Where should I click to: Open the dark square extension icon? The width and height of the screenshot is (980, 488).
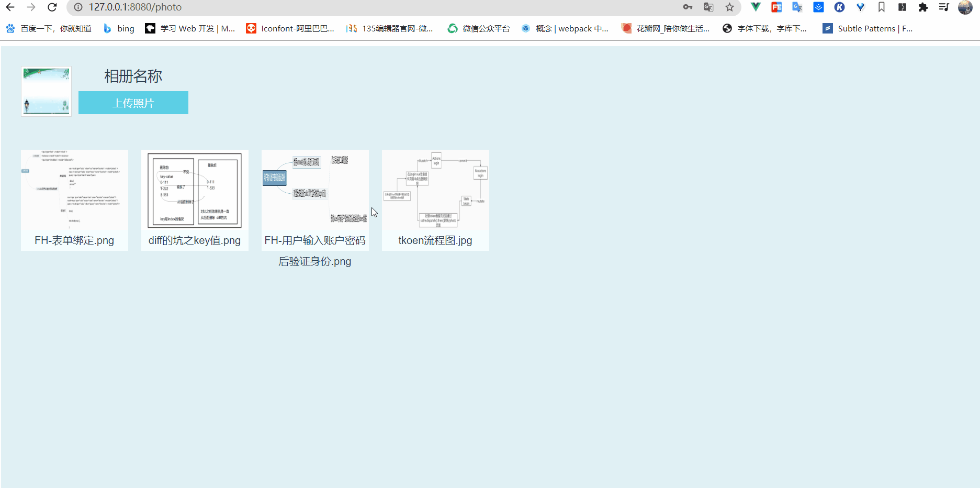902,7
